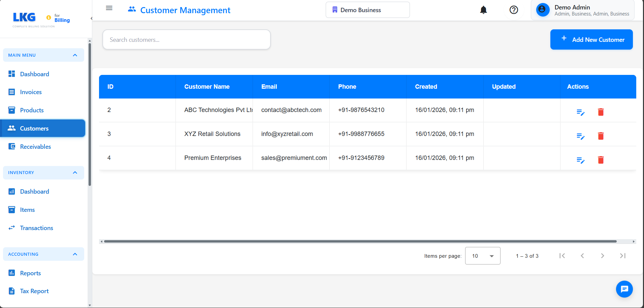644x308 pixels.
Task: Open the edit icon for XYZ Retail Solutions
Action: 580,136
